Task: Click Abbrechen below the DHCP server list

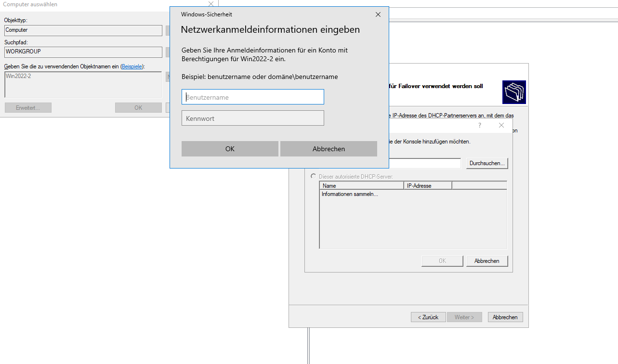Action: 487,261
